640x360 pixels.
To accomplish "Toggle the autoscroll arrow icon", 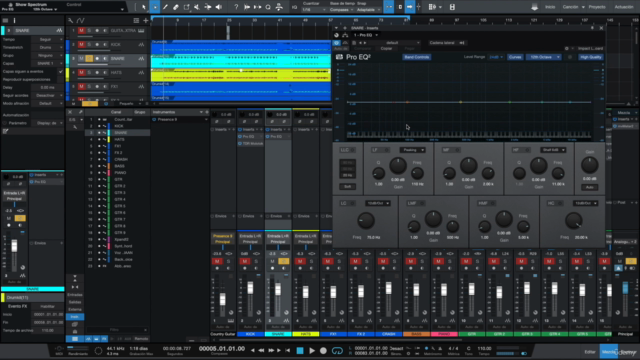I will click(x=409, y=7).
